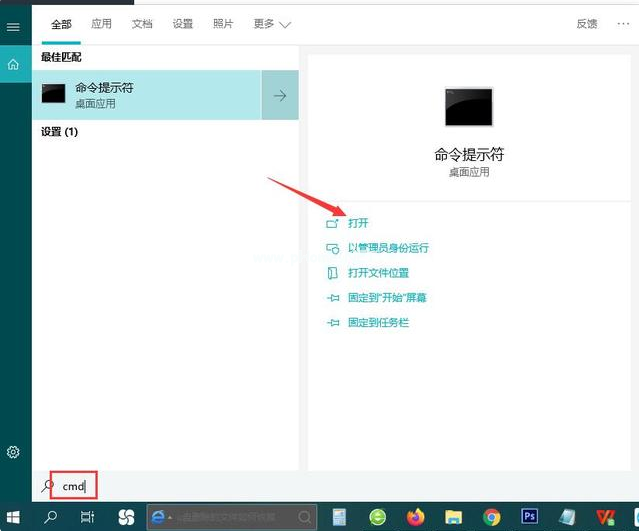Switch to the 应用 tab
The image size is (639, 531).
point(101,23)
